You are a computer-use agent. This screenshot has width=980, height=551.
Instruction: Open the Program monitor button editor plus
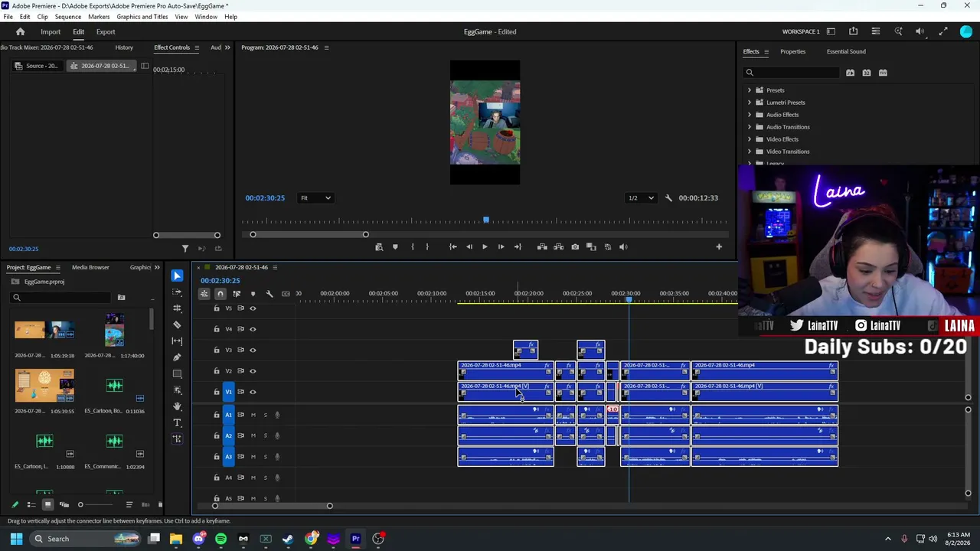click(x=719, y=246)
